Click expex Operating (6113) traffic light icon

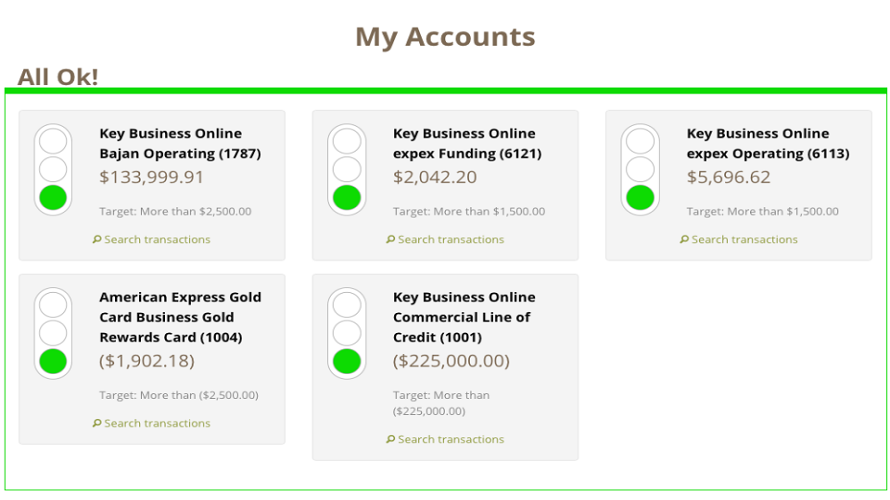pyautogui.click(x=640, y=169)
